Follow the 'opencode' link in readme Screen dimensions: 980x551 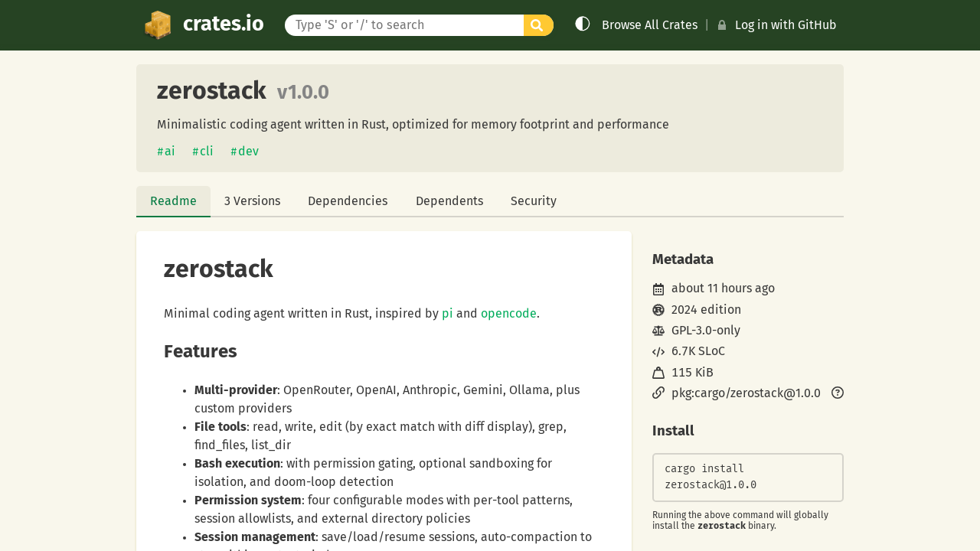(x=508, y=314)
